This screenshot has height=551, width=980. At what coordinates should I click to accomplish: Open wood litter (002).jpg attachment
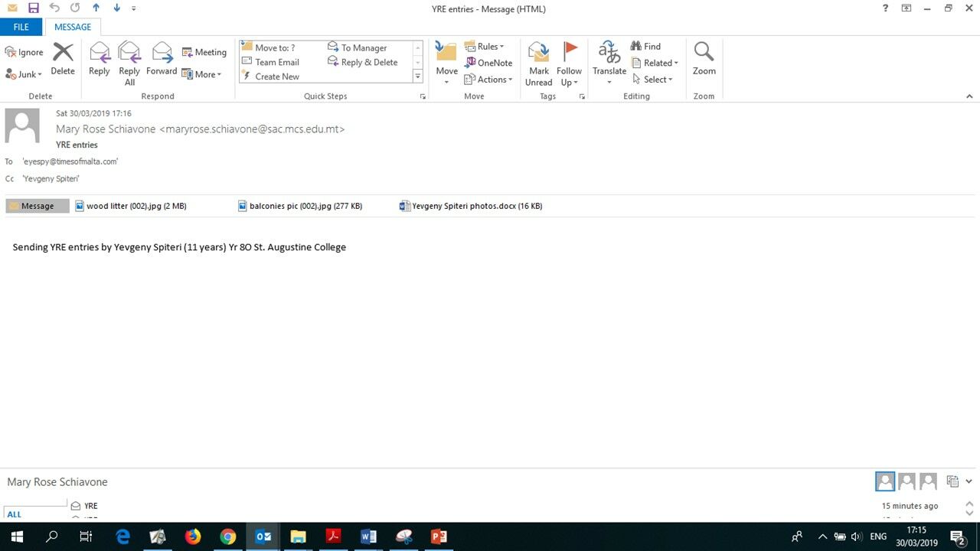click(131, 206)
